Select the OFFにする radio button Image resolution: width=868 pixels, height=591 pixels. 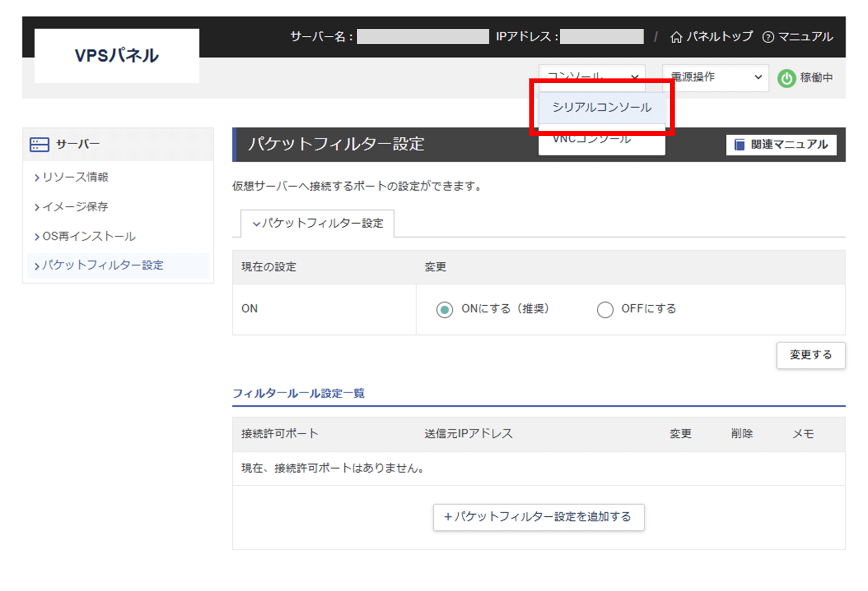click(605, 309)
